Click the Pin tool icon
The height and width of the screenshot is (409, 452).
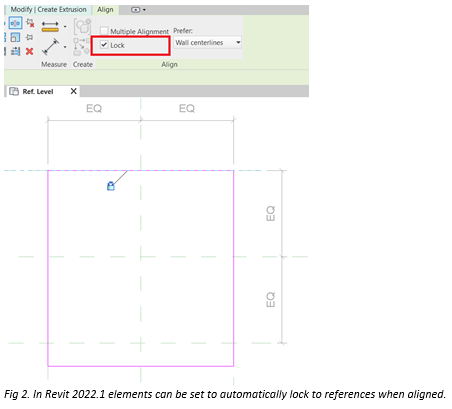[30, 37]
